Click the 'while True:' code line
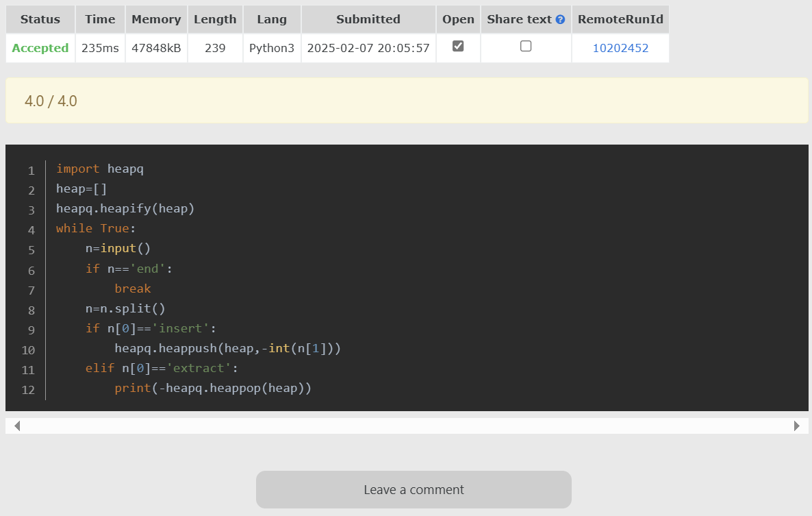 [x=96, y=228]
